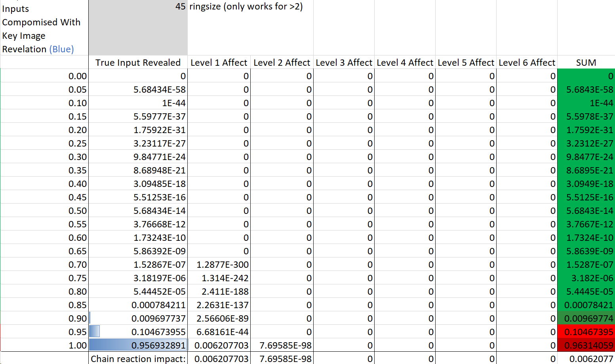Select cell with value 0.000784211

pos(138,305)
